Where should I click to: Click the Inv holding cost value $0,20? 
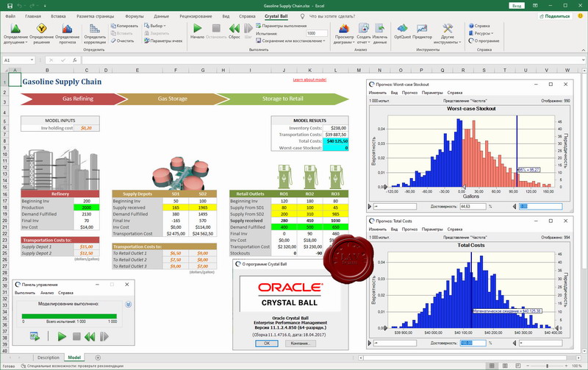pyautogui.click(x=87, y=128)
